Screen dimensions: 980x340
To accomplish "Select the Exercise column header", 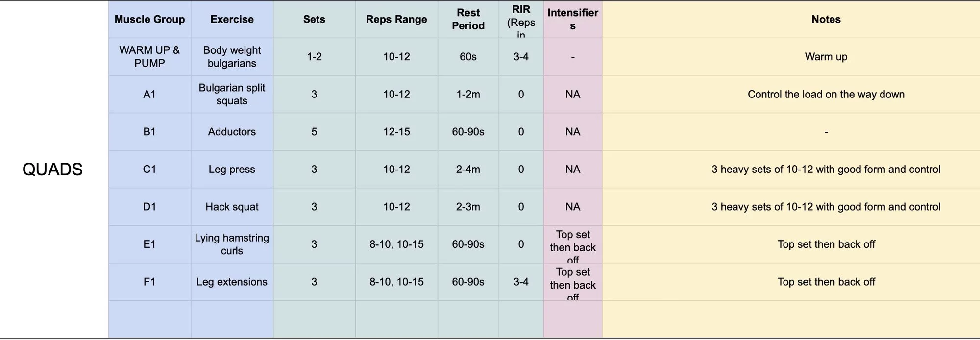I will 232,20.
